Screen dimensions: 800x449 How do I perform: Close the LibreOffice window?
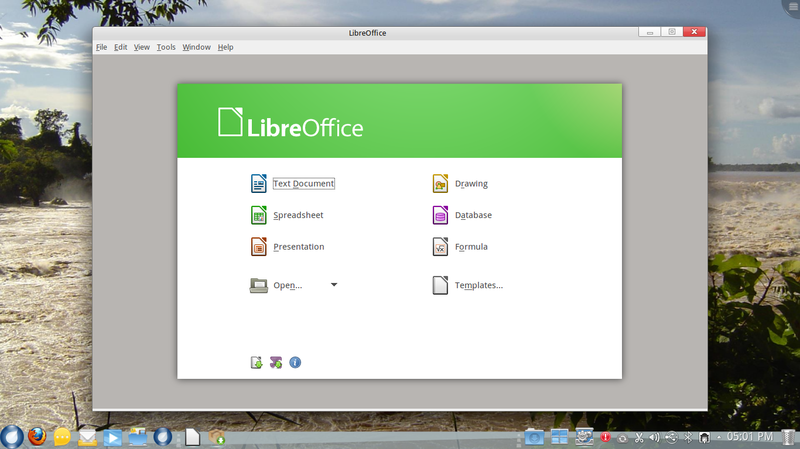694,32
